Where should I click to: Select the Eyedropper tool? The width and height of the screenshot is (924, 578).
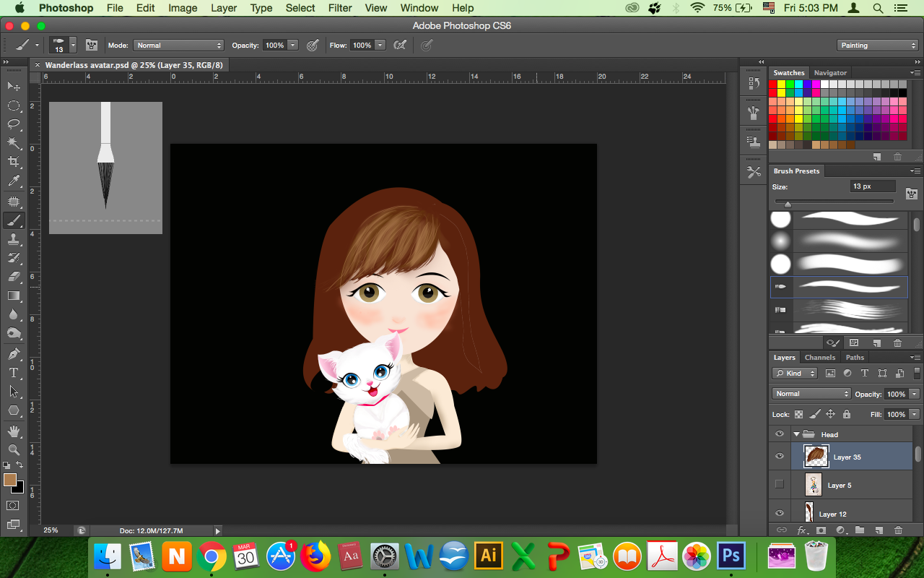(x=14, y=181)
